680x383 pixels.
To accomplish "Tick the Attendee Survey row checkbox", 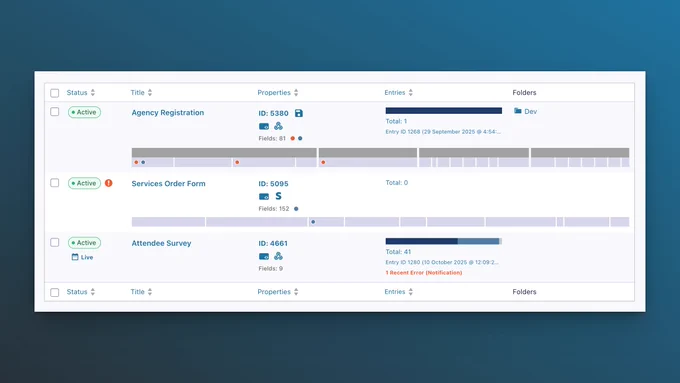I will tap(55, 242).
